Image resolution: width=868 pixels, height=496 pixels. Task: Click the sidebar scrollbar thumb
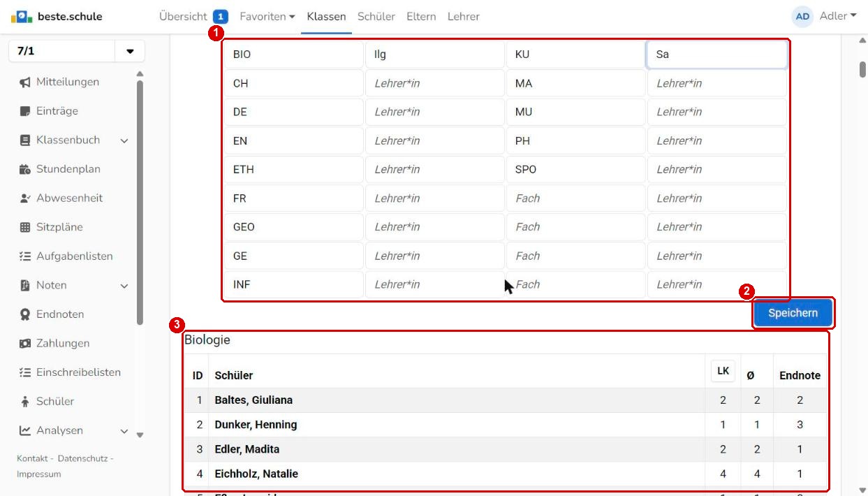click(140, 203)
